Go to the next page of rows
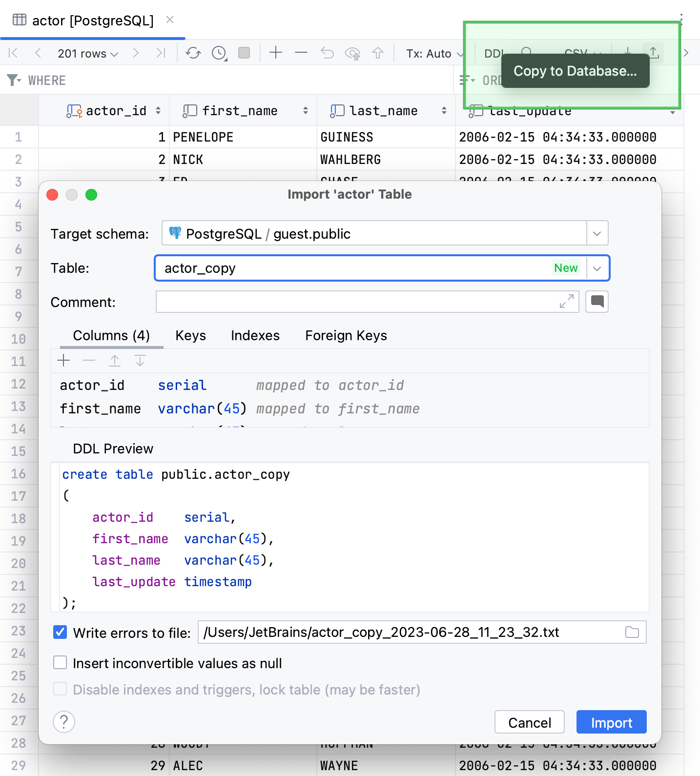700x776 pixels. coord(136,53)
